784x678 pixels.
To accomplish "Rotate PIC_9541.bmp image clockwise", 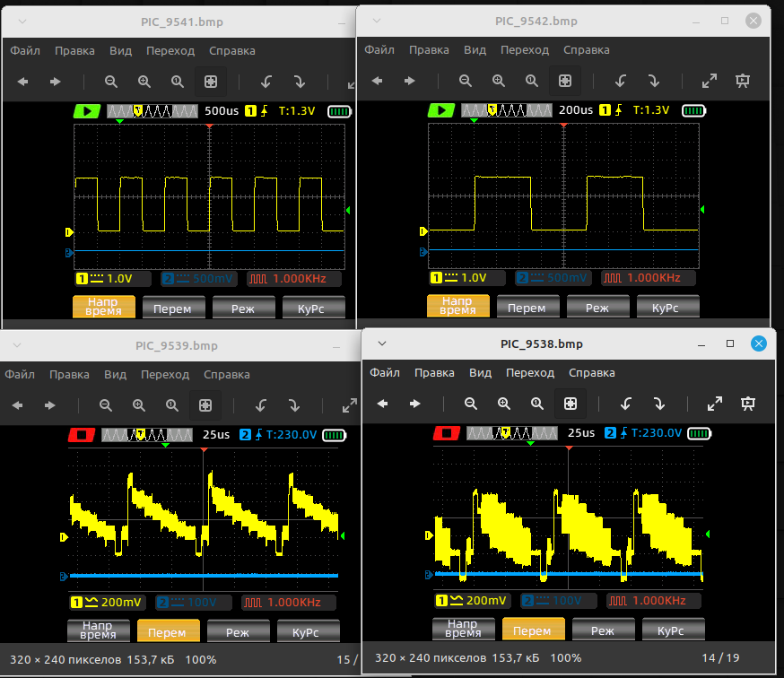I will pyautogui.click(x=300, y=82).
